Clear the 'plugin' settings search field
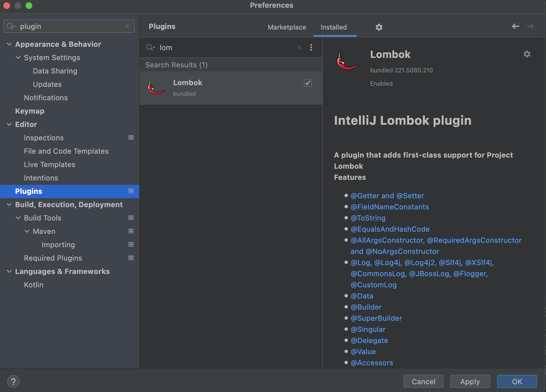Screen dimensions: 546x392 [x=127, y=26]
